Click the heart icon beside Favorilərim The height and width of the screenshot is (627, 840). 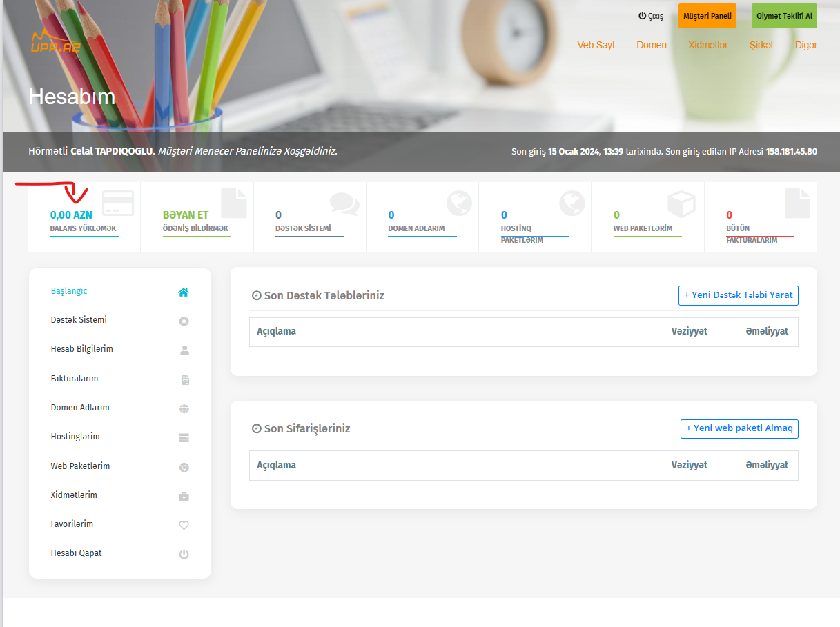(x=184, y=525)
